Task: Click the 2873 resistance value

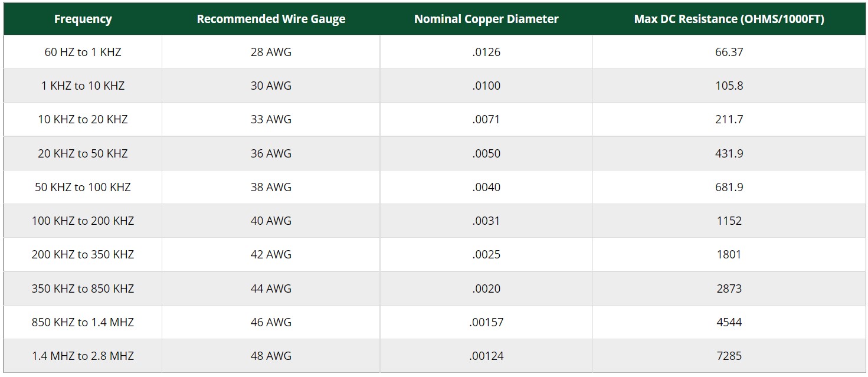Action: click(x=729, y=289)
